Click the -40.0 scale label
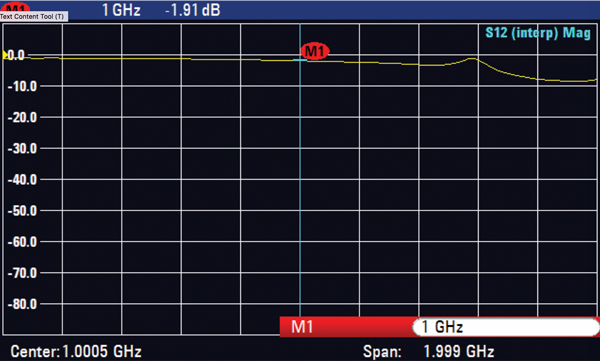600x361 pixels. pyautogui.click(x=23, y=180)
